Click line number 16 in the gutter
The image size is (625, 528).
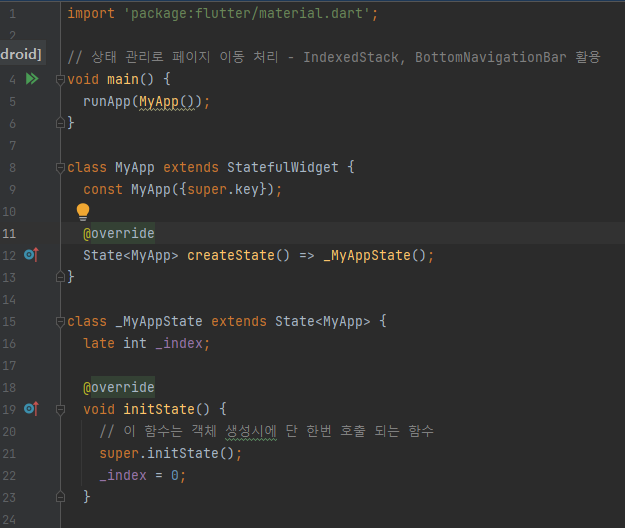tap(9, 343)
